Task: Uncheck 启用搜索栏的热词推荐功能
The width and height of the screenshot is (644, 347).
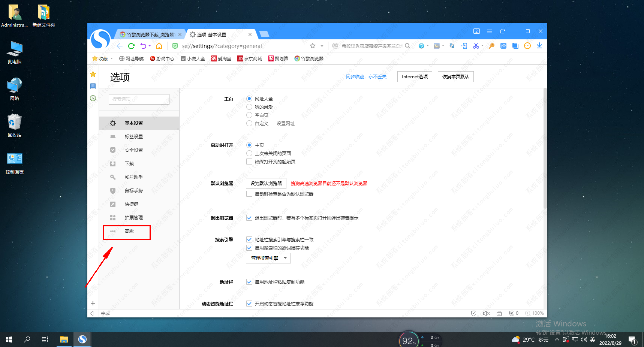Action: [x=249, y=248]
